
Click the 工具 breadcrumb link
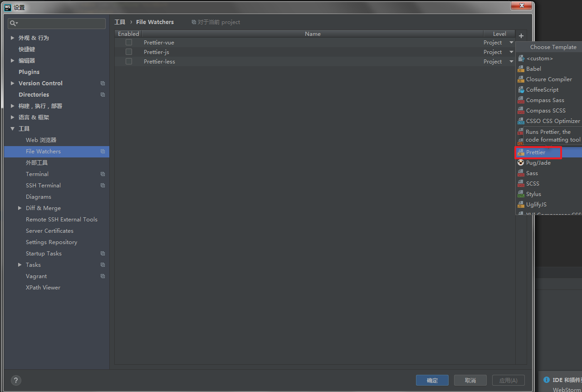tap(120, 22)
